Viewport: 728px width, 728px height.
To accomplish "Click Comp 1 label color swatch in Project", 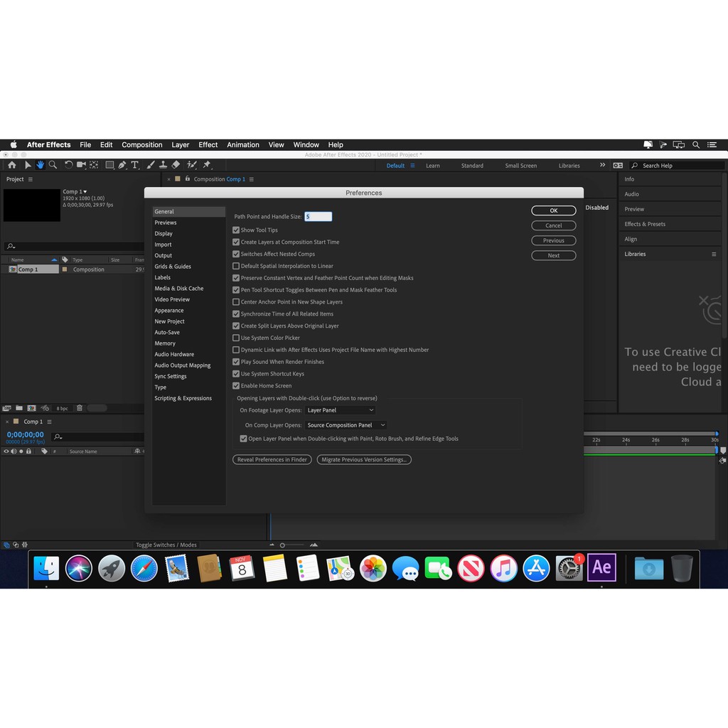I will tap(65, 269).
